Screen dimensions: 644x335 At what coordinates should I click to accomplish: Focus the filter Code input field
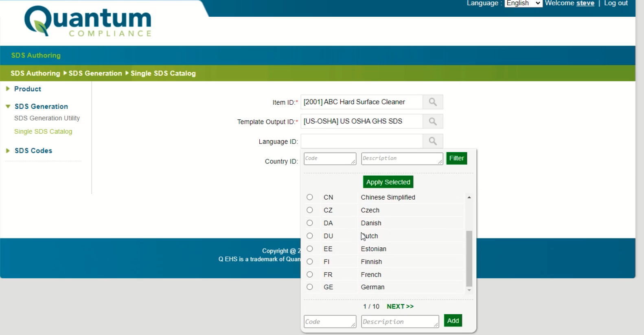pos(330,159)
